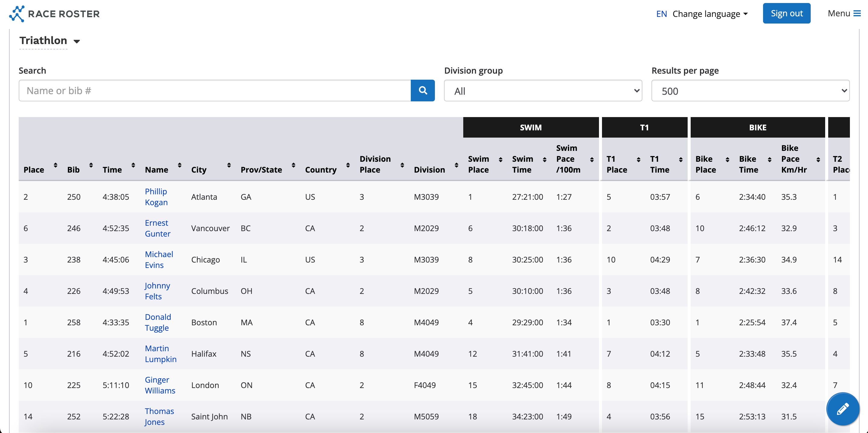
Task: Click the floating pencil edit button
Action: point(843,409)
